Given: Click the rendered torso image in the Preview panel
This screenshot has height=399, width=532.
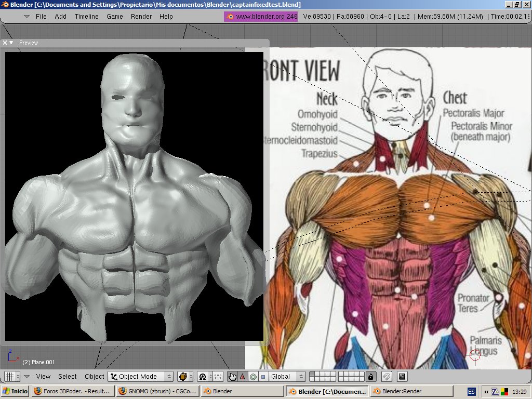Looking at the screenshot, I should point(134,196).
